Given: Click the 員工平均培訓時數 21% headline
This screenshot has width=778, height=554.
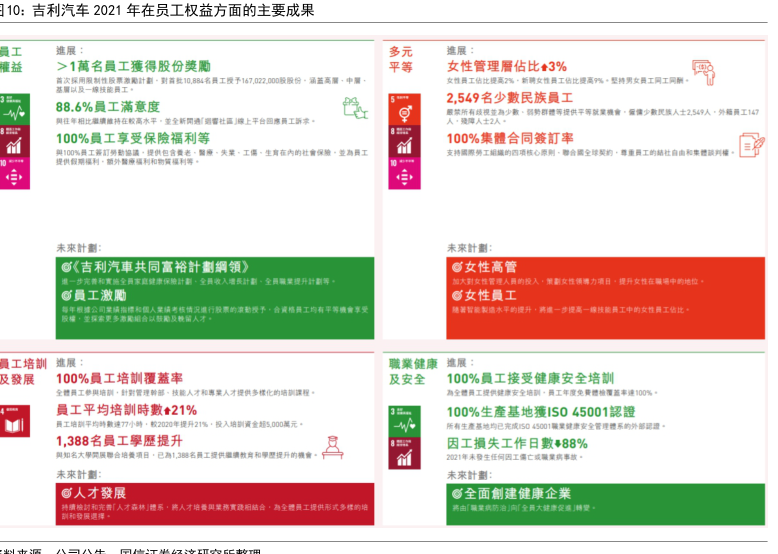Looking at the screenshot, I should pos(126,410).
